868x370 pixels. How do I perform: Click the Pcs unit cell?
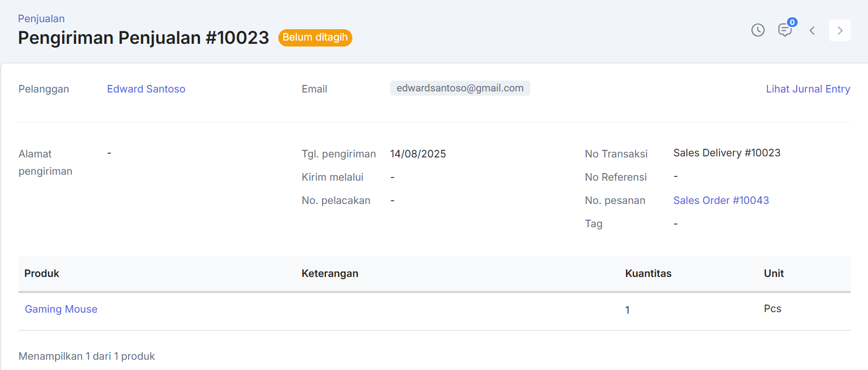tap(772, 308)
